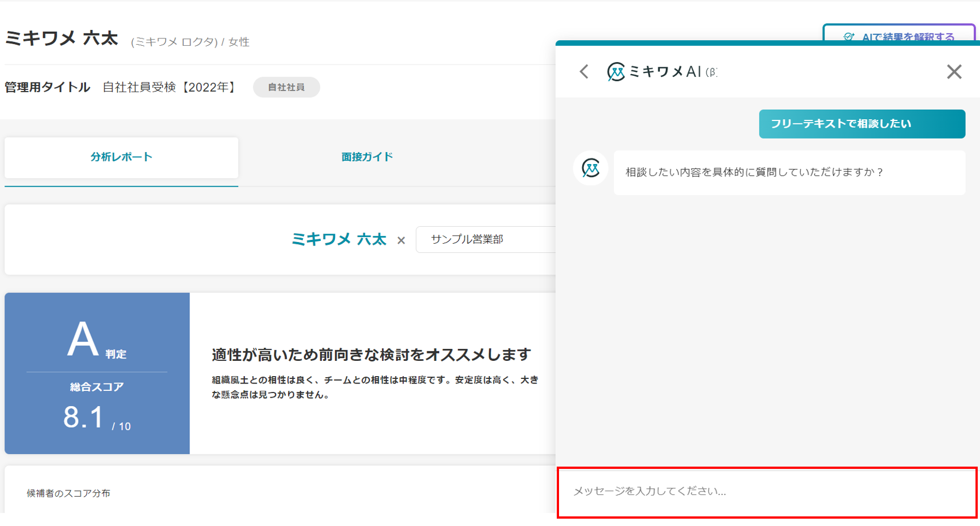Focus the メッセージを入力してください input field
Image resolution: width=980 pixels, height=526 pixels.
click(x=767, y=491)
